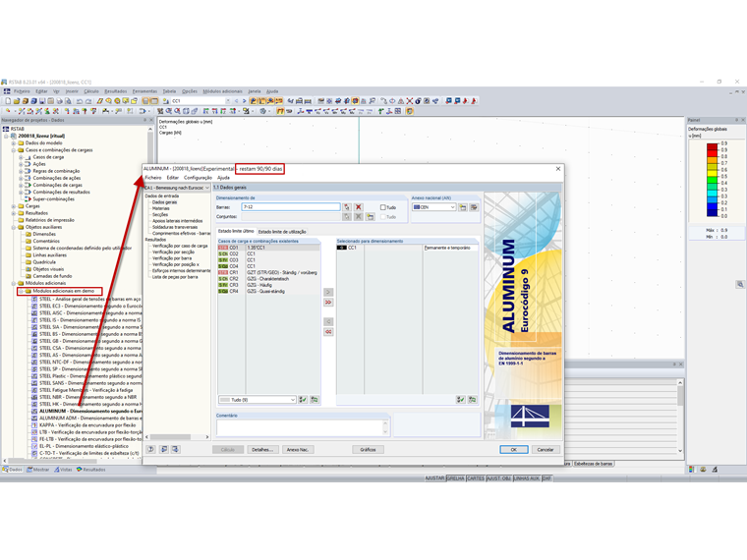Click dark blue swatch at bottom of scale
Image resolution: width=747 pixels, height=560 pixels.
(x=713, y=213)
